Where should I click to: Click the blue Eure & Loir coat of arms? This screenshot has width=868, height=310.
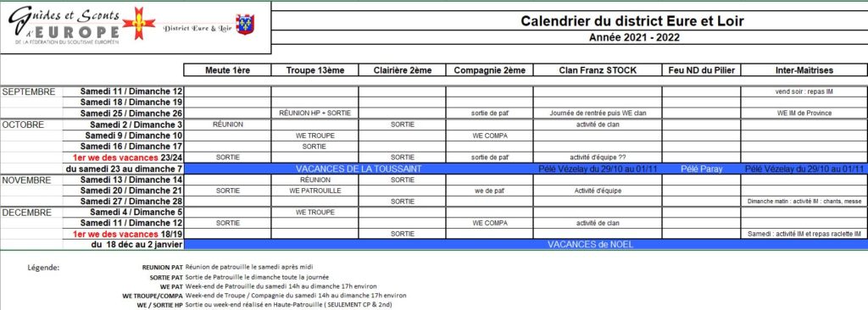[245, 24]
